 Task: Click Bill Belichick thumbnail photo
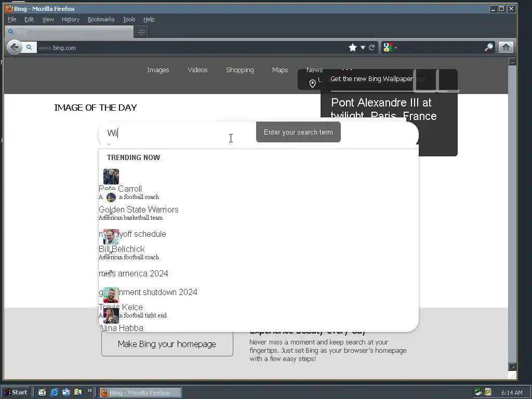tap(111, 237)
